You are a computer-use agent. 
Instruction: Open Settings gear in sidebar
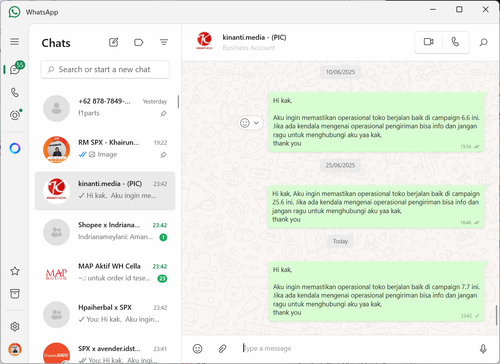click(x=15, y=326)
